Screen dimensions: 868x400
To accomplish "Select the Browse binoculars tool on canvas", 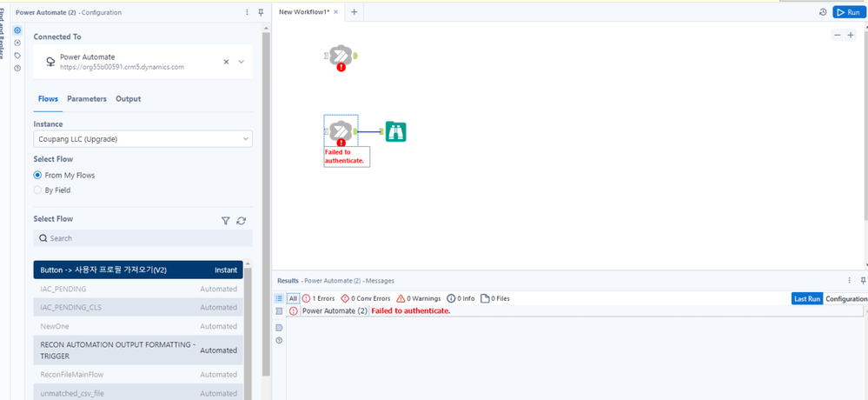I will click(x=396, y=131).
